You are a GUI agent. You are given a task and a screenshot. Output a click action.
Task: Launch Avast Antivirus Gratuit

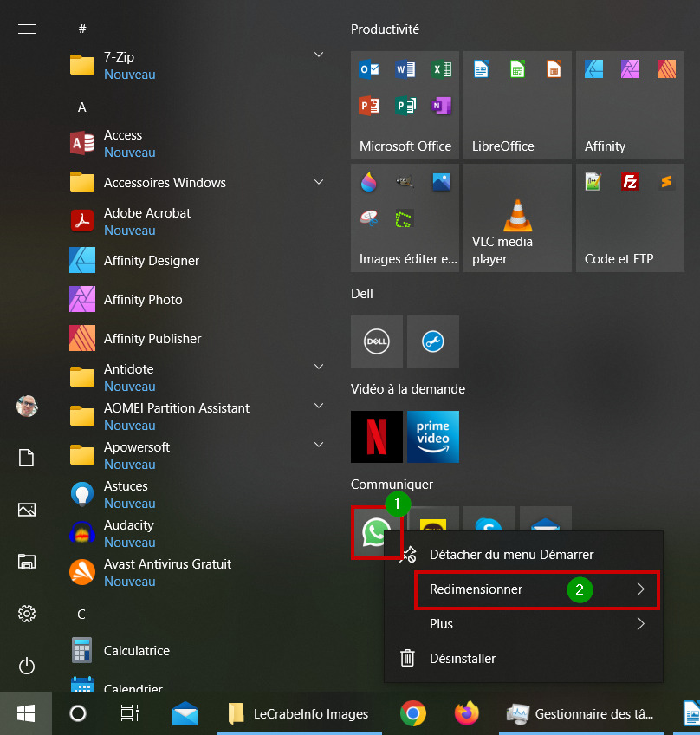point(197,572)
